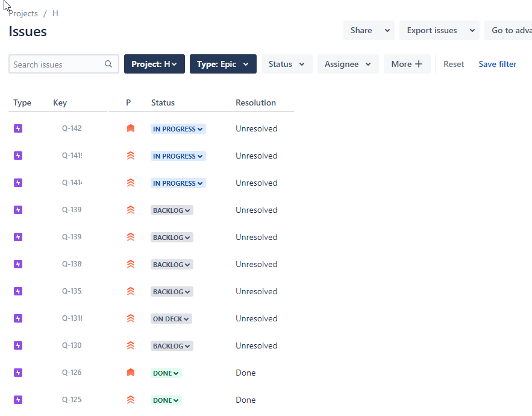Click the search magnifier icon
This screenshot has height=416, width=532.
pyautogui.click(x=108, y=64)
